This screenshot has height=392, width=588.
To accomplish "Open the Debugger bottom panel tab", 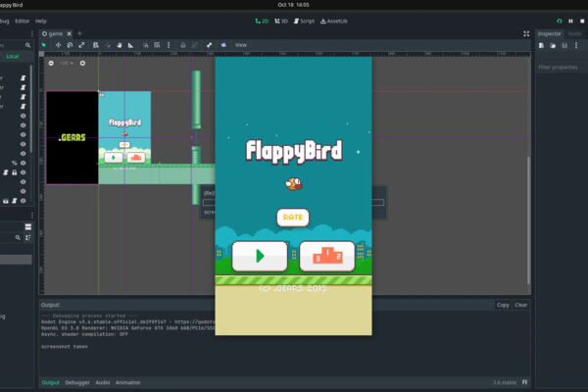I will click(x=77, y=382).
